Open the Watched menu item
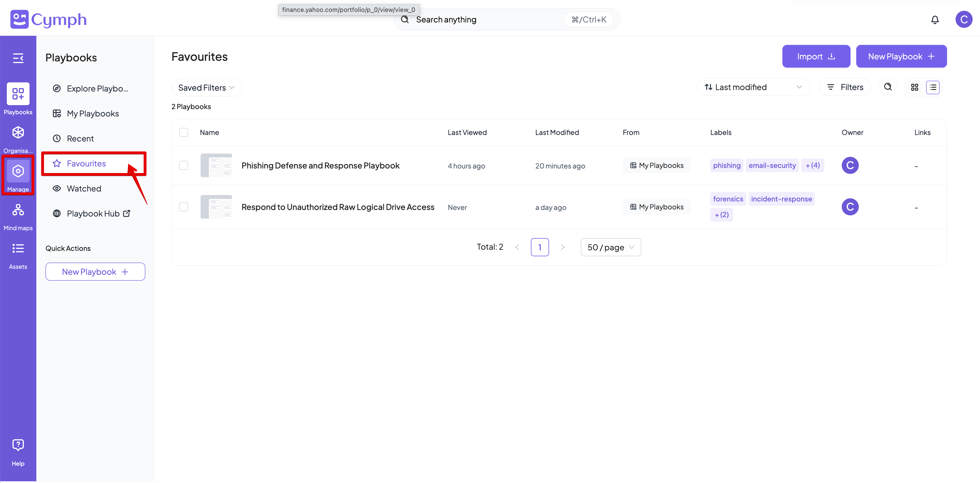980x483 pixels. [x=84, y=189]
